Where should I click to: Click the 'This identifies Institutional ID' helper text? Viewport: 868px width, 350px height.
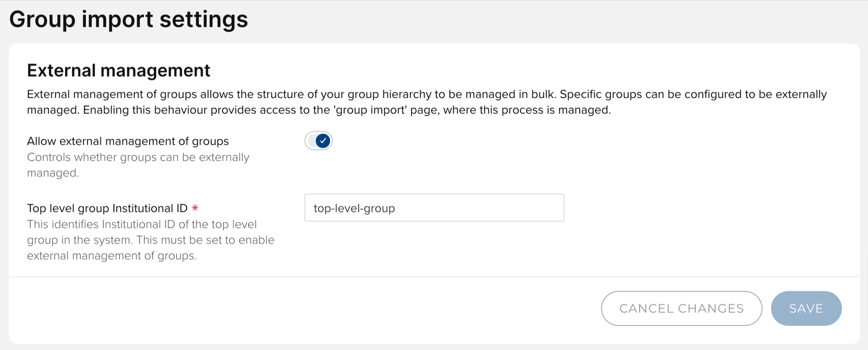point(142,224)
